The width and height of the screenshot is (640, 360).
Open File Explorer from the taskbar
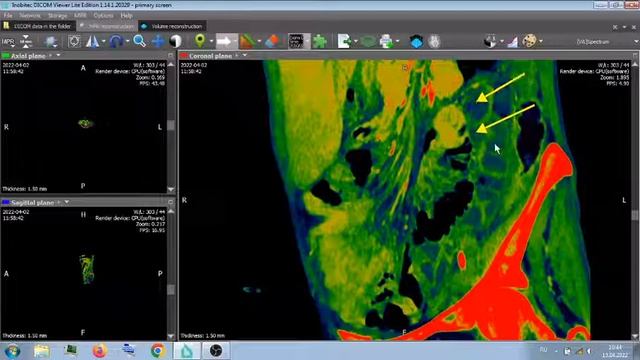pos(42,351)
